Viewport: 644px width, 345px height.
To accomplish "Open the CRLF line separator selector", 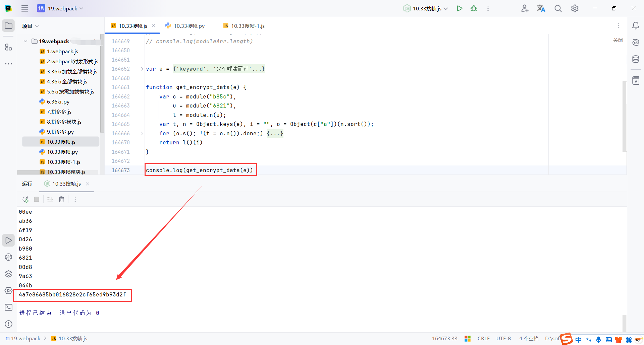I will pos(483,338).
